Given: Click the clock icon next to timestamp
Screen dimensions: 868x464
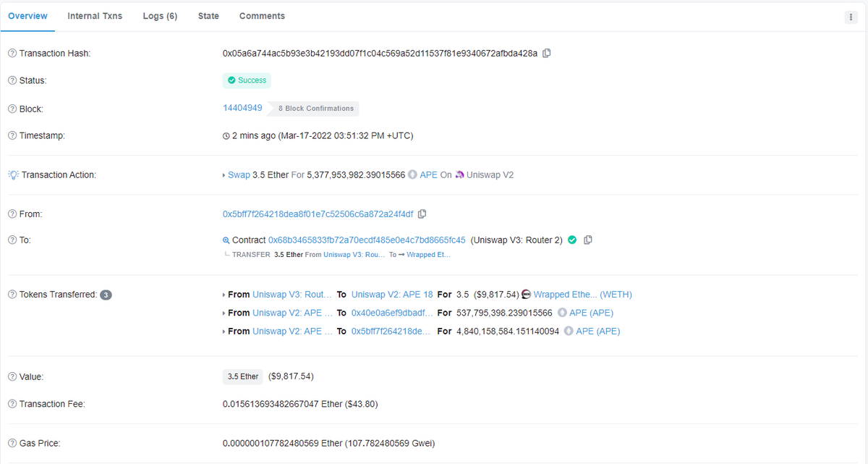Looking at the screenshot, I should click(226, 136).
